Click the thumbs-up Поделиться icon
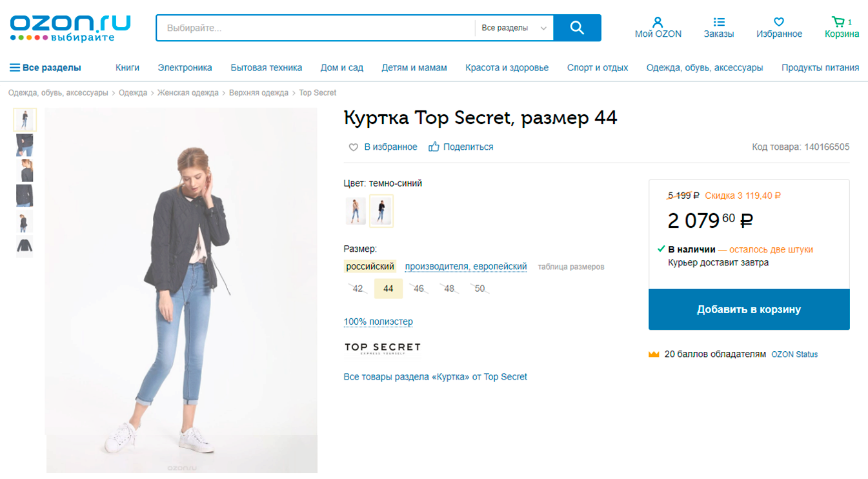 click(434, 147)
